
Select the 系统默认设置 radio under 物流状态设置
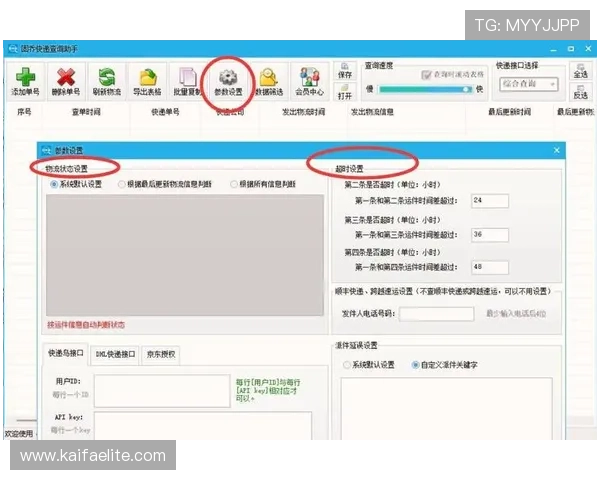click(54, 184)
